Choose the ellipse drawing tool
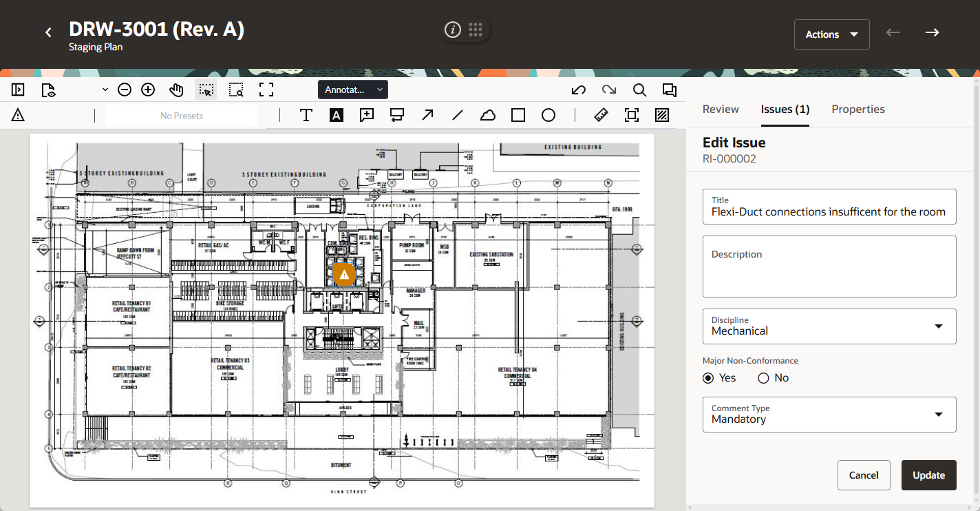The height and width of the screenshot is (511, 980). coord(548,115)
